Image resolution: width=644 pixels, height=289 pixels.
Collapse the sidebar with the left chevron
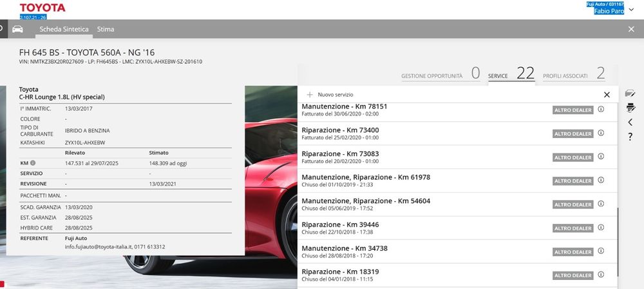(x=630, y=123)
